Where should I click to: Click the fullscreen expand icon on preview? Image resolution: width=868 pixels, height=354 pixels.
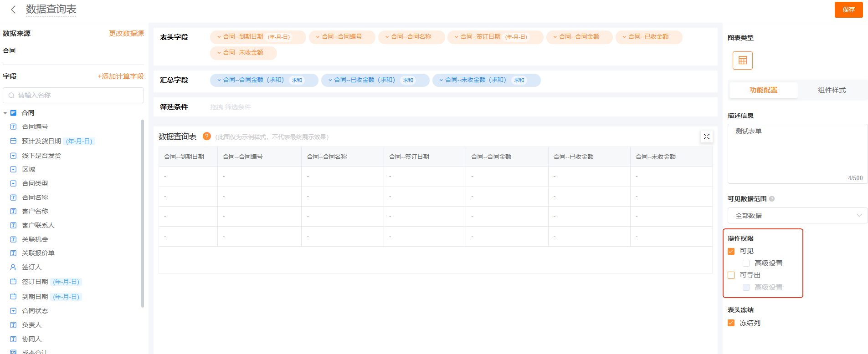[706, 137]
